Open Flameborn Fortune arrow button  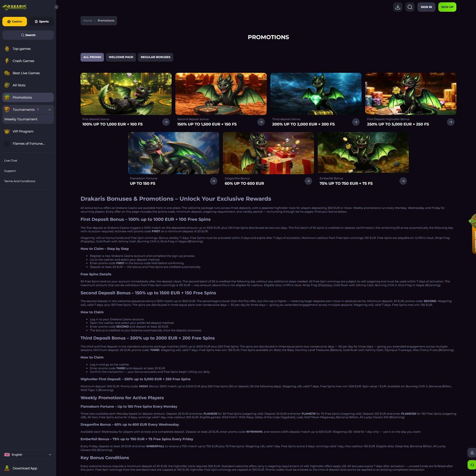coord(214,181)
